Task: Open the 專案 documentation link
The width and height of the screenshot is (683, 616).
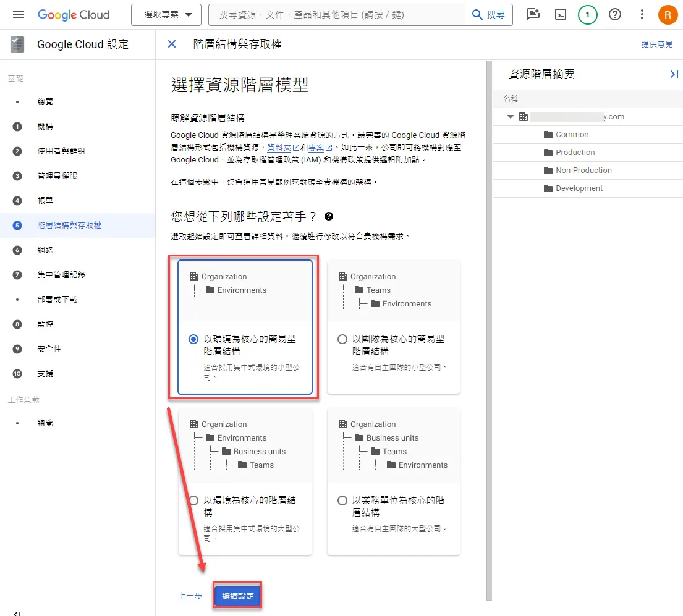Action: 320,148
